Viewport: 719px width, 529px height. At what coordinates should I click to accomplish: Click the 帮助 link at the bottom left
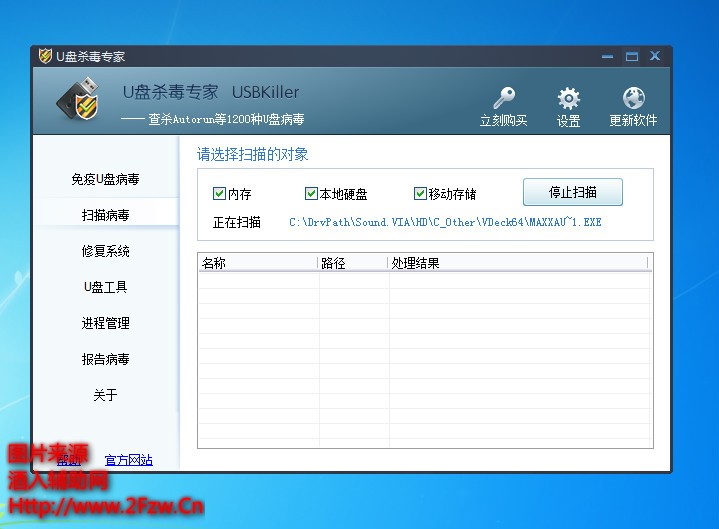69,460
